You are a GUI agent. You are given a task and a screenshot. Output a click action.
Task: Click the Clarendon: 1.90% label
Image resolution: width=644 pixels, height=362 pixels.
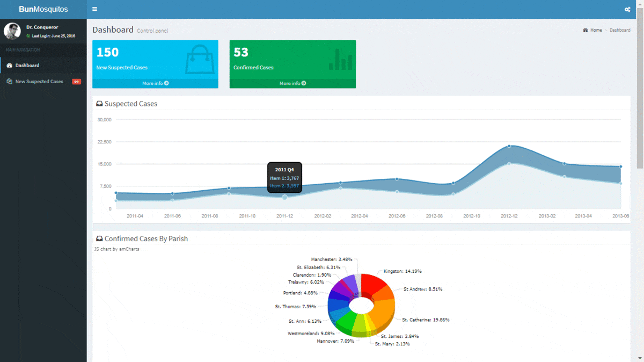[x=312, y=275]
